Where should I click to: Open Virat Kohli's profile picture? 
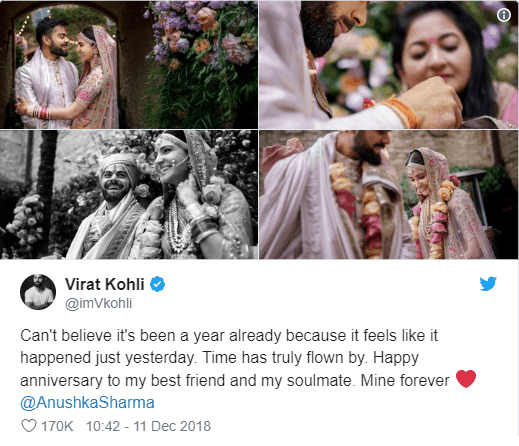click(38, 292)
